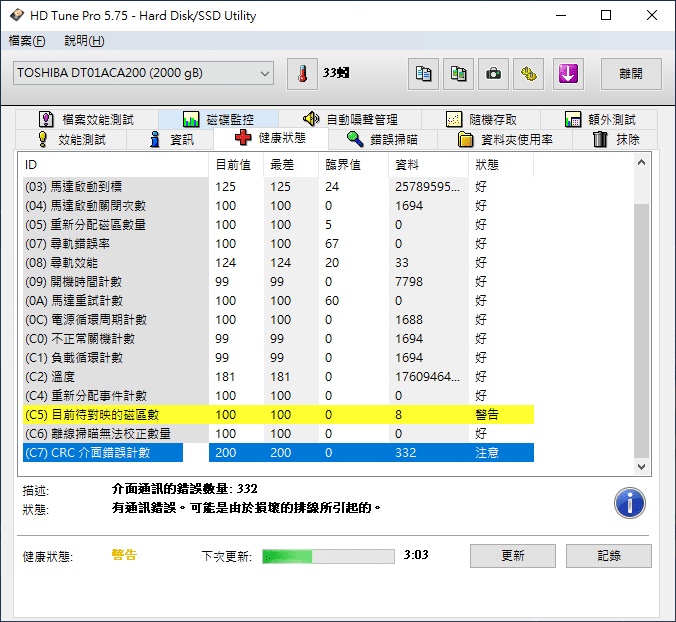Click the 離開 exit button
676x622 pixels.
631,74
